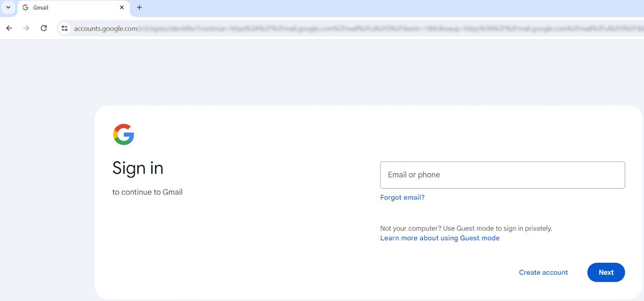The height and width of the screenshot is (301, 644).
Task: Focus the Email or phone field
Action: [x=502, y=175]
